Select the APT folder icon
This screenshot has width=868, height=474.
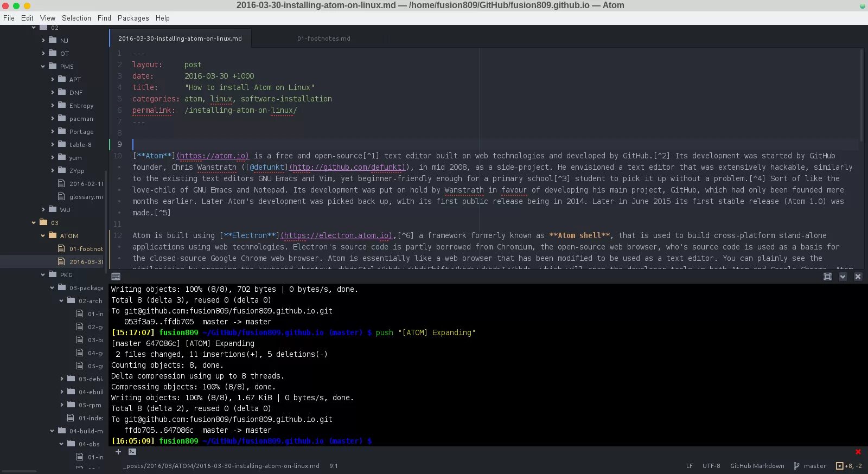click(62, 79)
